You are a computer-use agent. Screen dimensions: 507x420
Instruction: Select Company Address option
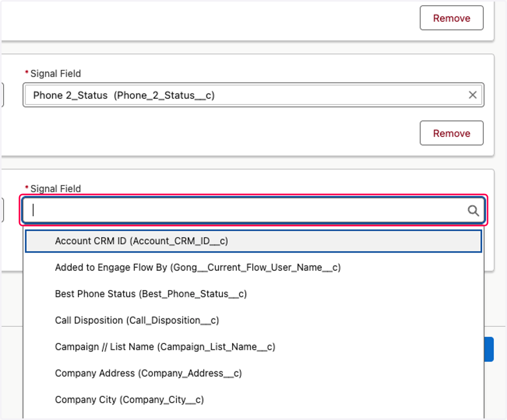click(x=253, y=373)
